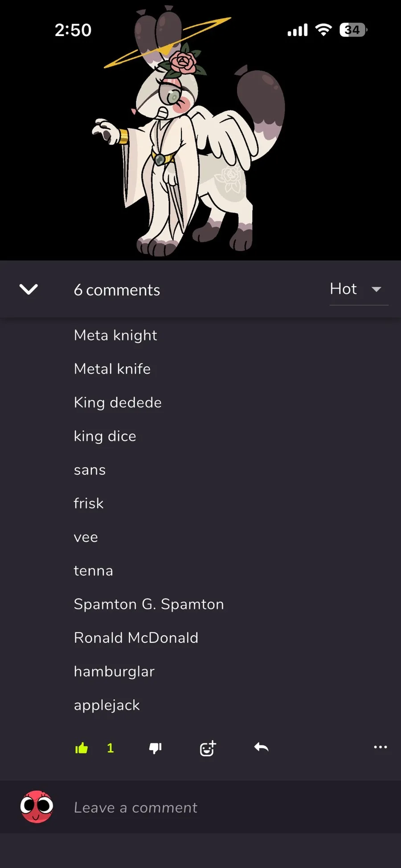Tap the like count number

point(110,748)
